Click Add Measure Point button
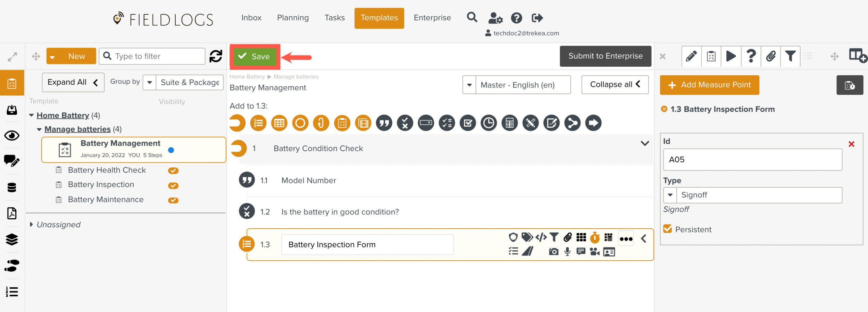The image size is (868, 312). 709,85
